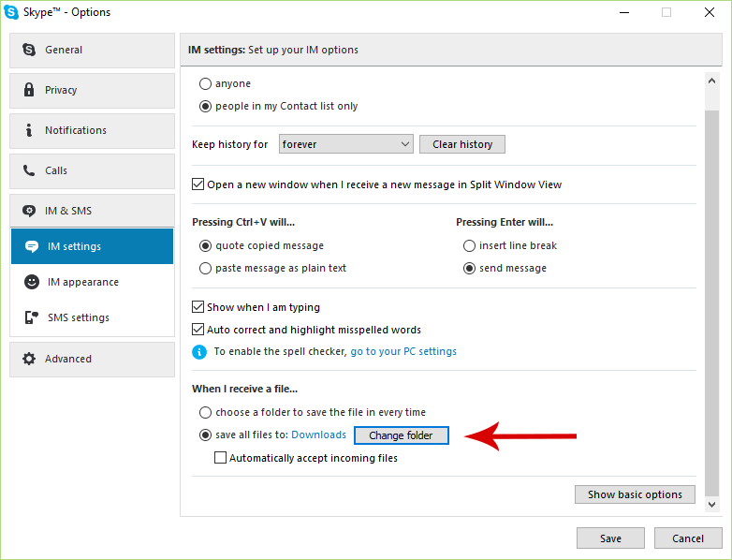Go to Notifications settings
The image size is (732, 560).
pos(92,131)
